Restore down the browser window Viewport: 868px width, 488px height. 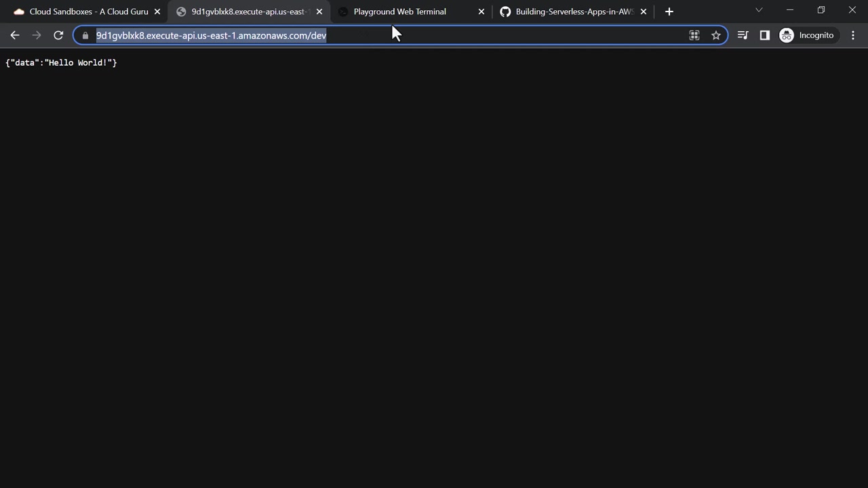coord(821,10)
